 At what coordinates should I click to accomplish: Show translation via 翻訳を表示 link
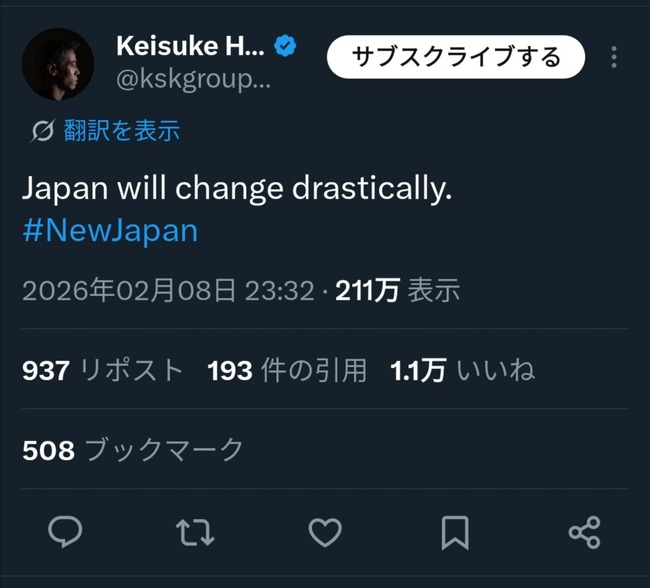[122, 131]
